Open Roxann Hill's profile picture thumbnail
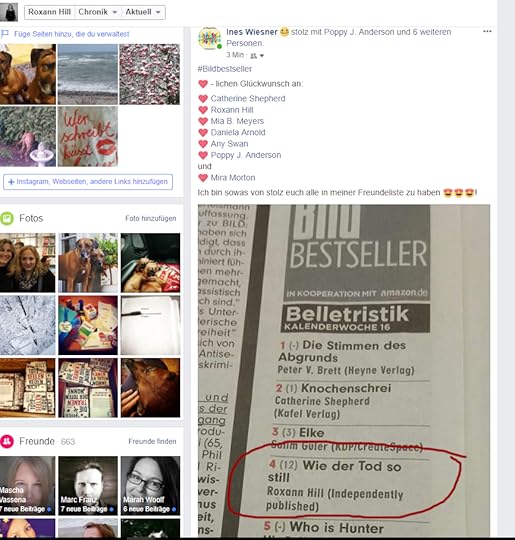 [9, 12]
